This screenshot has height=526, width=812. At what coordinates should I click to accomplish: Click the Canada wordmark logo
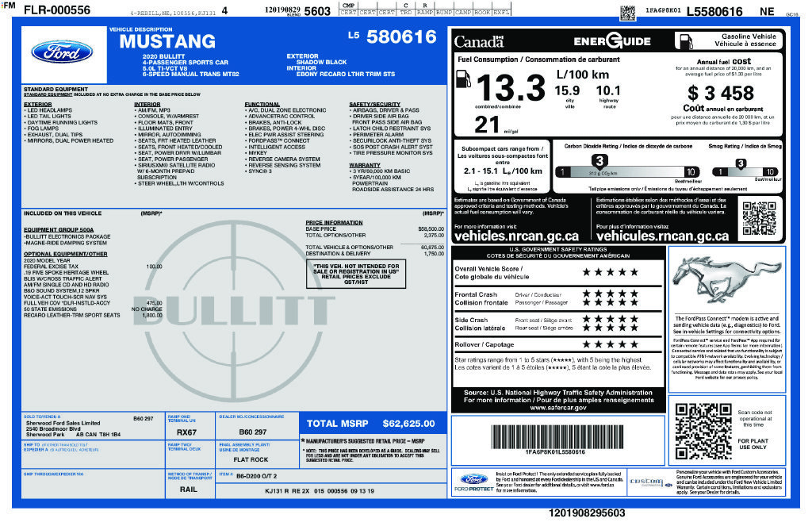(479, 41)
